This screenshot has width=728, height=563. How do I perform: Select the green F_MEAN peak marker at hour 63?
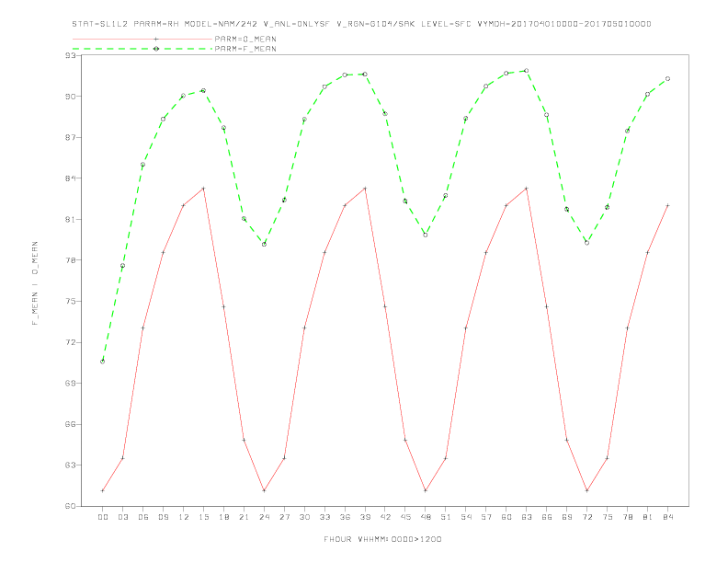[x=526, y=71]
